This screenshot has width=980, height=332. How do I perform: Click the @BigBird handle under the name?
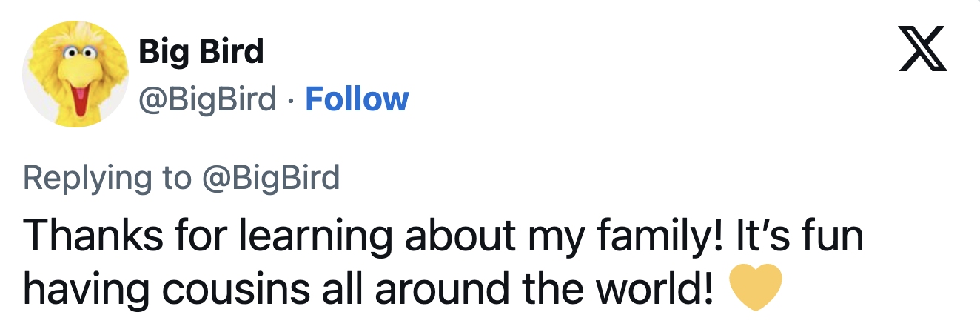(207, 99)
